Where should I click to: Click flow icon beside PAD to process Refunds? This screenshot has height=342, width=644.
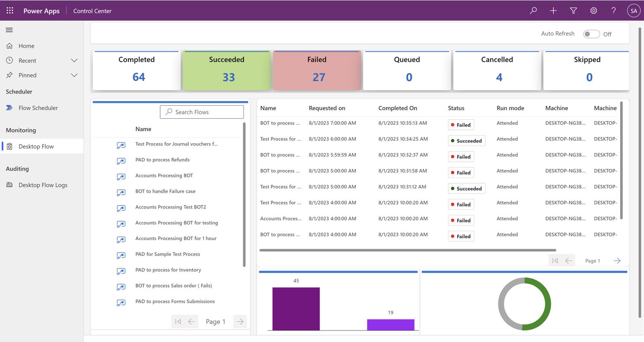point(121,161)
